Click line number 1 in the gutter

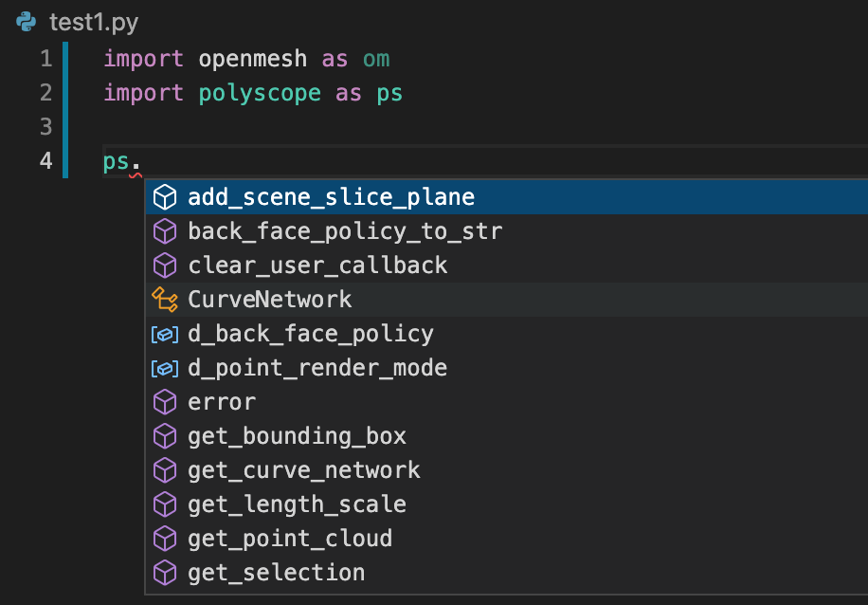tap(45, 59)
